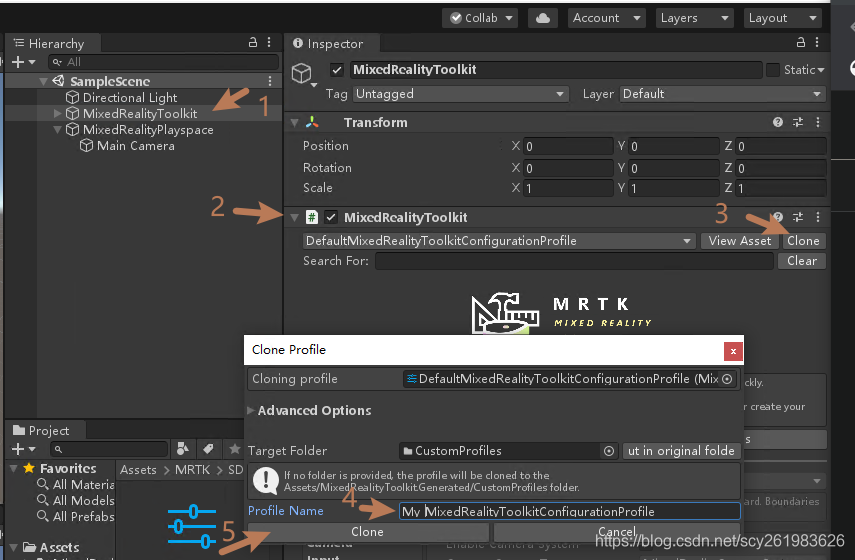Click the favorites star icon in Project toolbar
The width and height of the screenshot is (855, 560).
click(x=234, y=449)
